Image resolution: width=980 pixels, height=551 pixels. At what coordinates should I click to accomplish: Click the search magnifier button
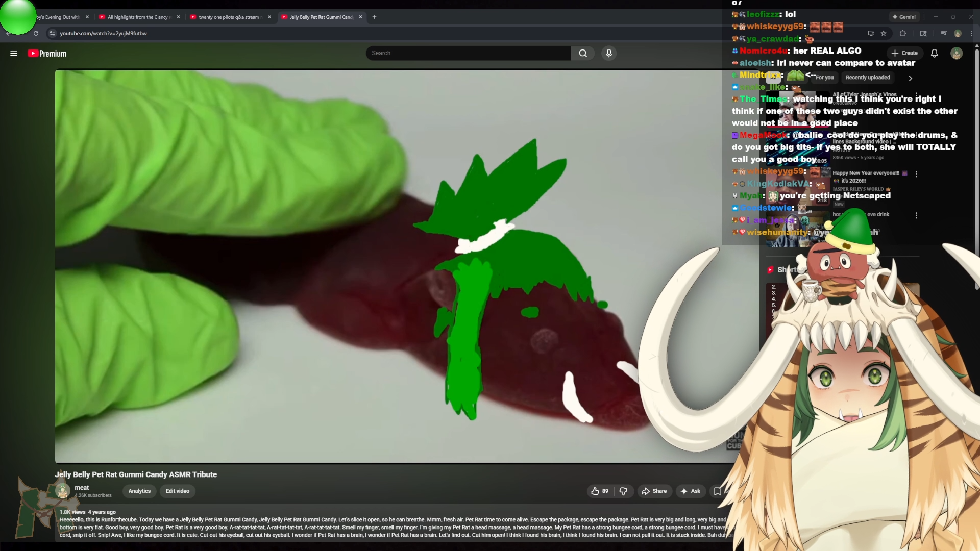(583, 53)
